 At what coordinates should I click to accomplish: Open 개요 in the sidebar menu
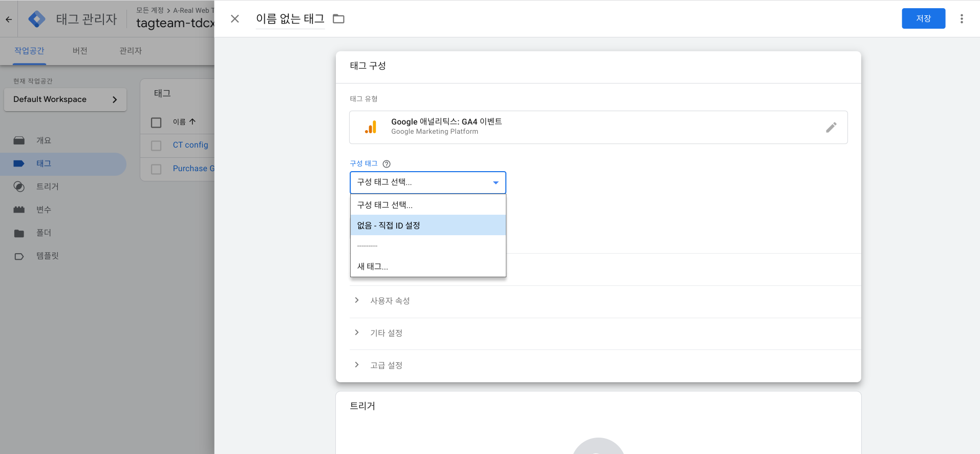(x=44, y=140)
